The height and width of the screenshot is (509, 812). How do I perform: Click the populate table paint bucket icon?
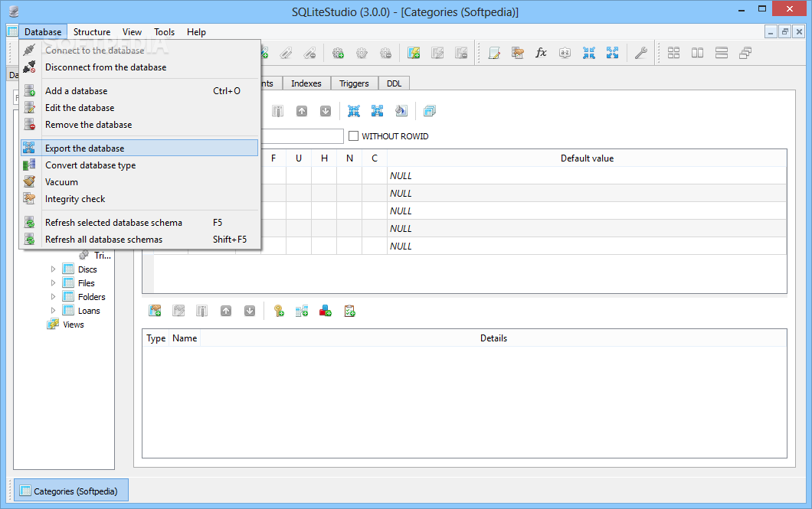click(x=401, y=111)
